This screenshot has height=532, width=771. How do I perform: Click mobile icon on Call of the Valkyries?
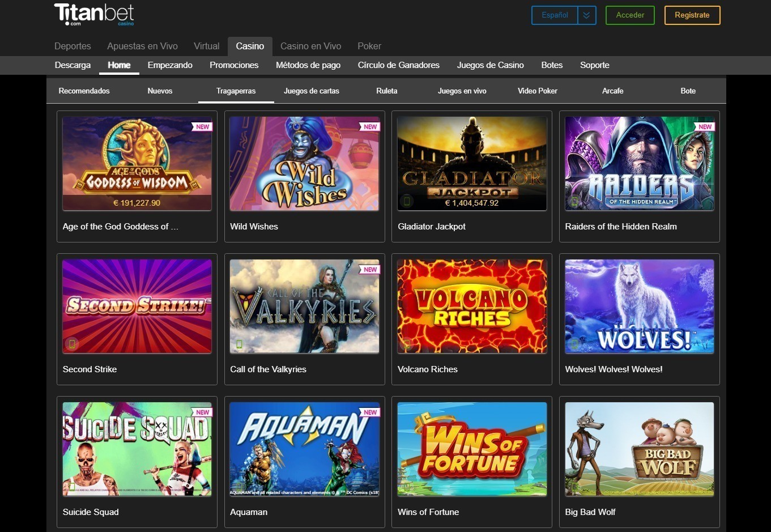coord(239,343)
